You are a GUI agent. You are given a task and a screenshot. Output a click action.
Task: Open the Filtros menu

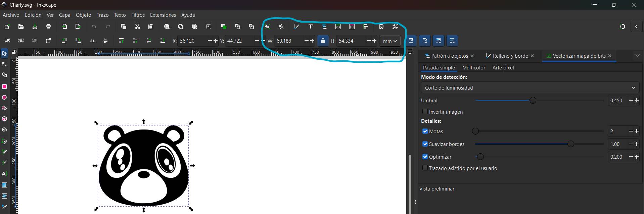138,15
